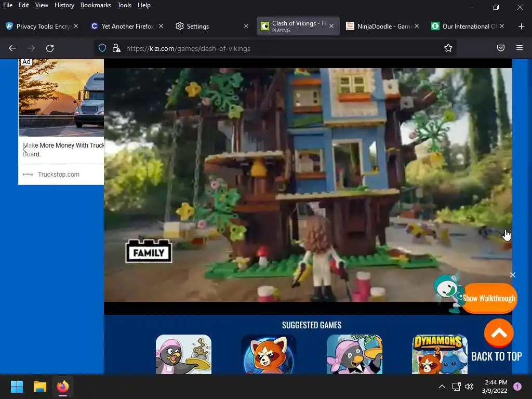
Task: Click the walkthrough mascot character
Action: coord(448,293)
